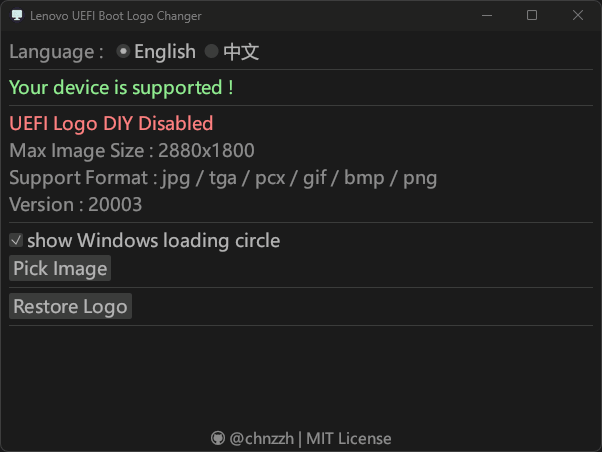
Task: Click the 'MIT License' footer text
Action: click(x=349, y=439)
